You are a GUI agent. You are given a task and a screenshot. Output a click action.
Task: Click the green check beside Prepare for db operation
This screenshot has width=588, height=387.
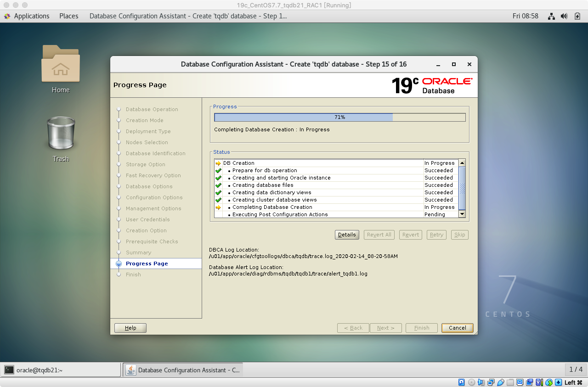click(x=218, y=170)
